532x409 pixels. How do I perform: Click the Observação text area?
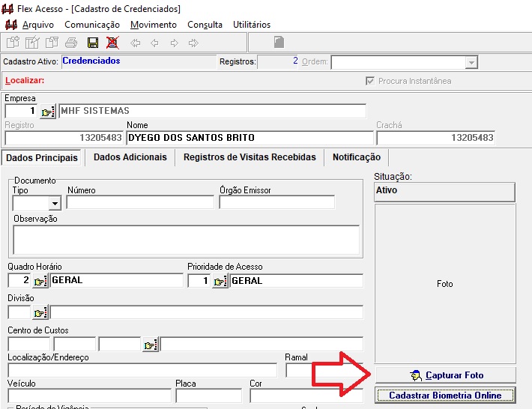tap(186, 240)
